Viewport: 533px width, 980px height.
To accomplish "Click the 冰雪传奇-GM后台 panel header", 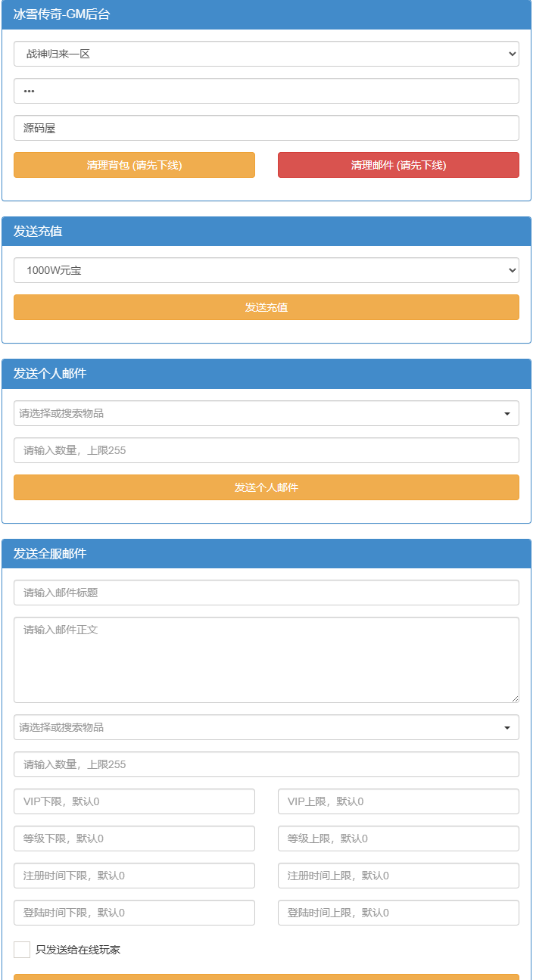I will click(266, 14).
